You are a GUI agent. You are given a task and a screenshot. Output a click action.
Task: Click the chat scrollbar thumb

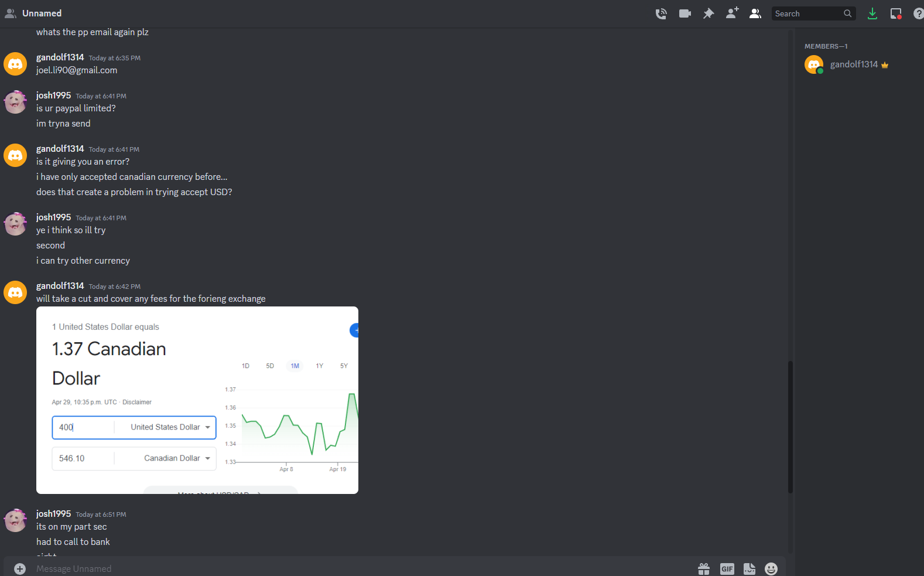coord(790,427)
